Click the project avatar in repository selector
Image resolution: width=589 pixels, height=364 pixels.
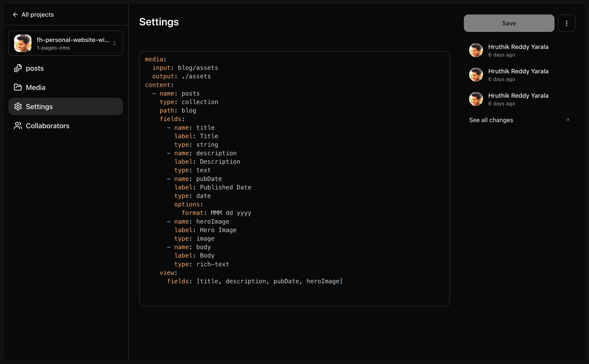pos(23,43)
